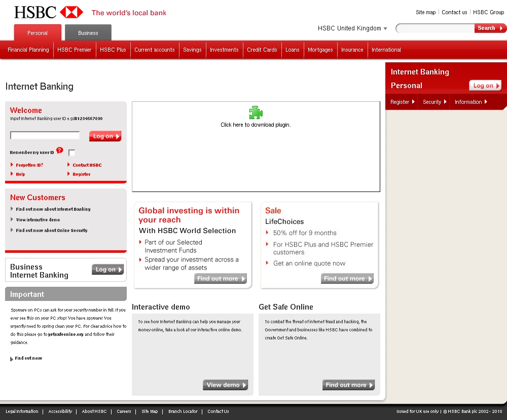This screenshot has width=507, height=420.
Task: Click Log on for Personal Internet Banking sidebar
Action: tap(485, 86)
